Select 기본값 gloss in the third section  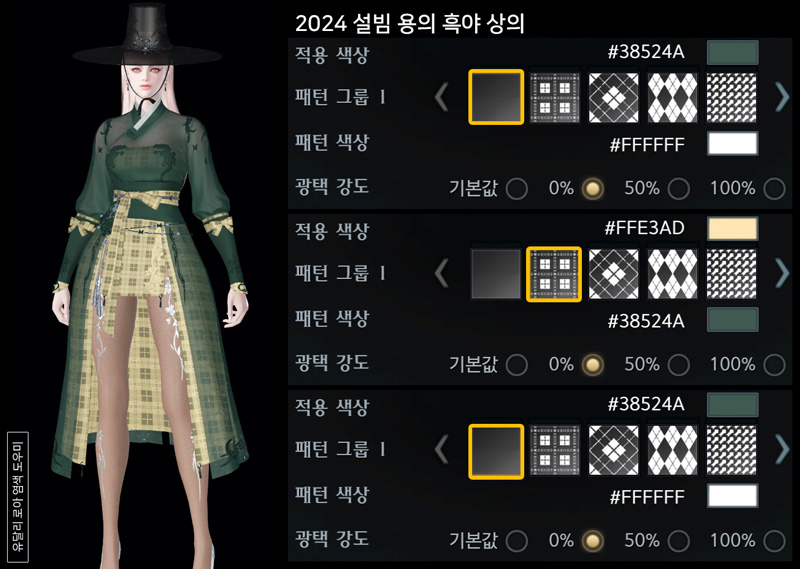click(x=517, y=541)
